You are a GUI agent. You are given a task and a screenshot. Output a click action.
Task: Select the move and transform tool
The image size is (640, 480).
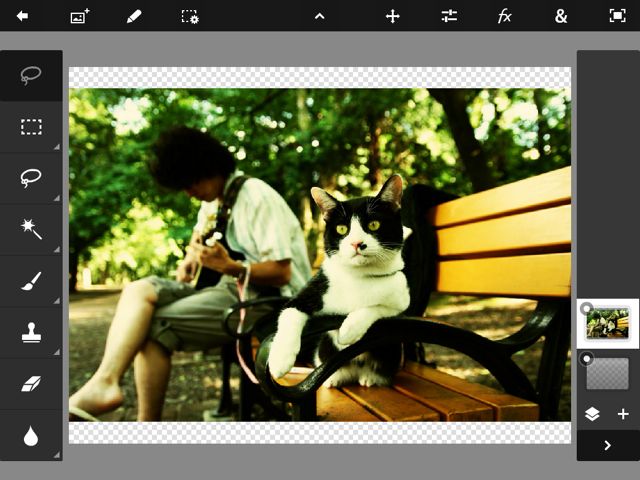(393, 16)
